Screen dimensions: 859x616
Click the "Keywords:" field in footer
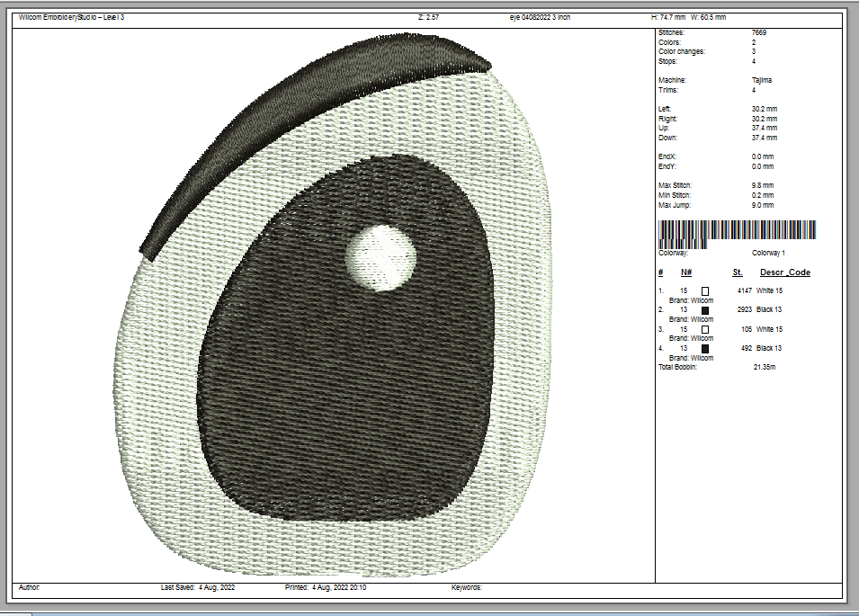point(466,587)
